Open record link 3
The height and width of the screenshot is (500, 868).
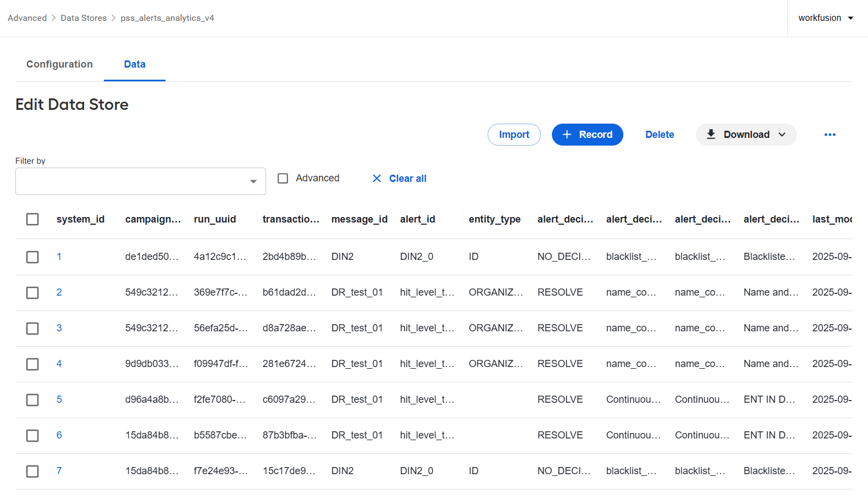pos(59,328)
